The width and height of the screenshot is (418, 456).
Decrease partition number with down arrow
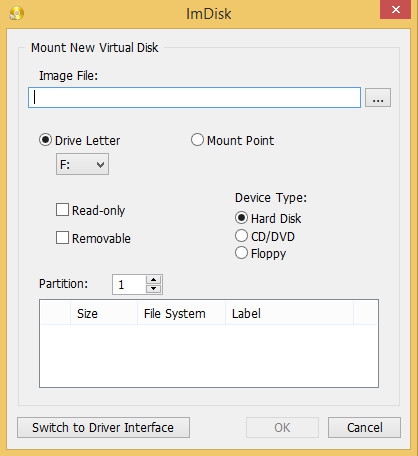pyautogui.click(x=154, y=289)
